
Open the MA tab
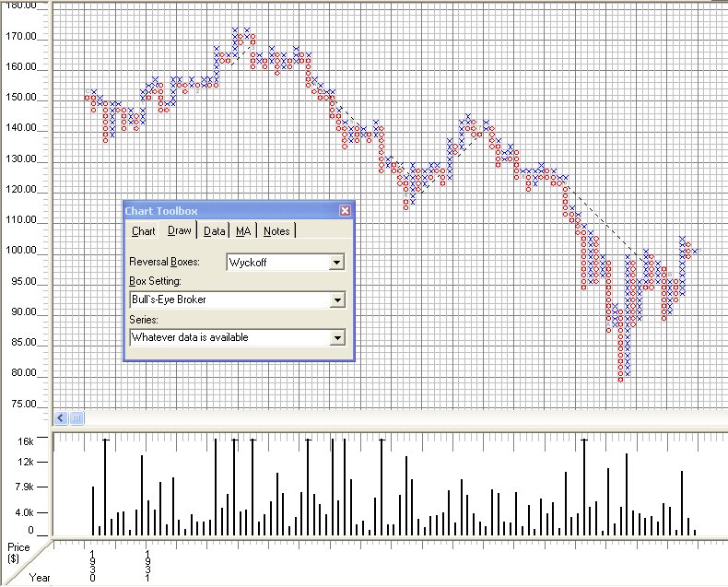(x=243, y=230)
